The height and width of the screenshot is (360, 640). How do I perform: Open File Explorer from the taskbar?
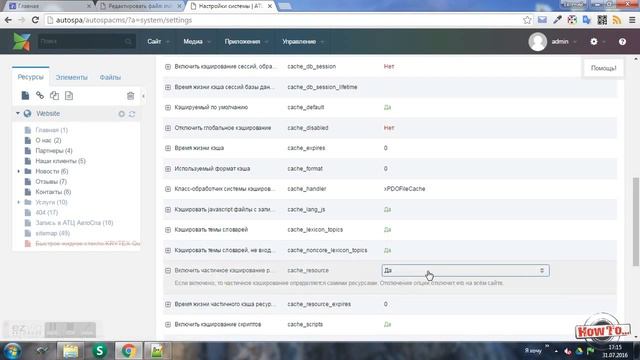click(70, 351)
